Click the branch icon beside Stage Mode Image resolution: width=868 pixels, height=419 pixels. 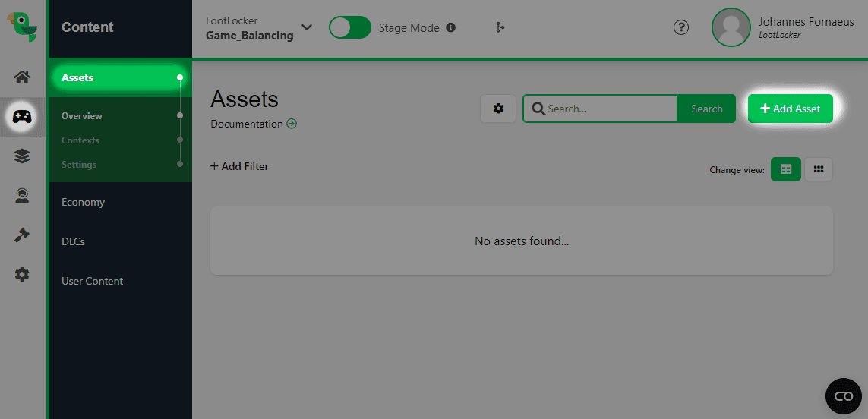[500, 27]
